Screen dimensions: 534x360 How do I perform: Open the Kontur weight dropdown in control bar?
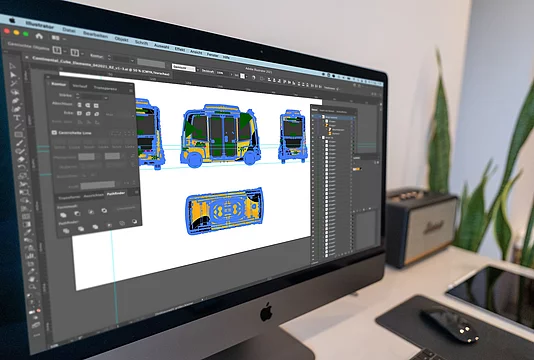(132, 61)
